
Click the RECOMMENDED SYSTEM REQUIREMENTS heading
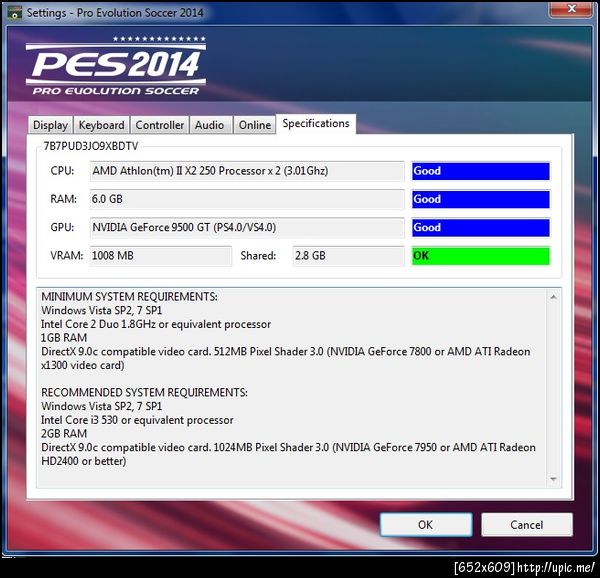(144, 393)
